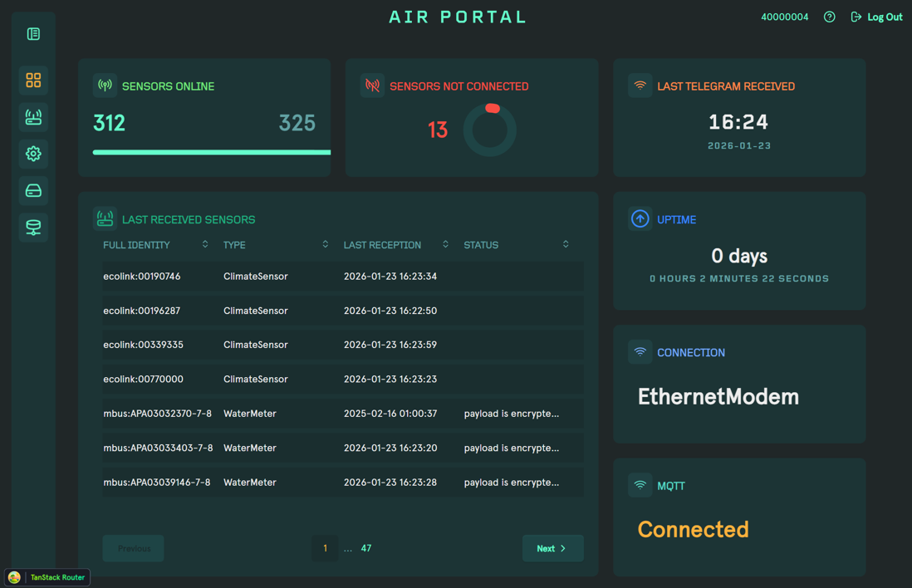Select page 1 in pagination

click(x=325, y=548)
